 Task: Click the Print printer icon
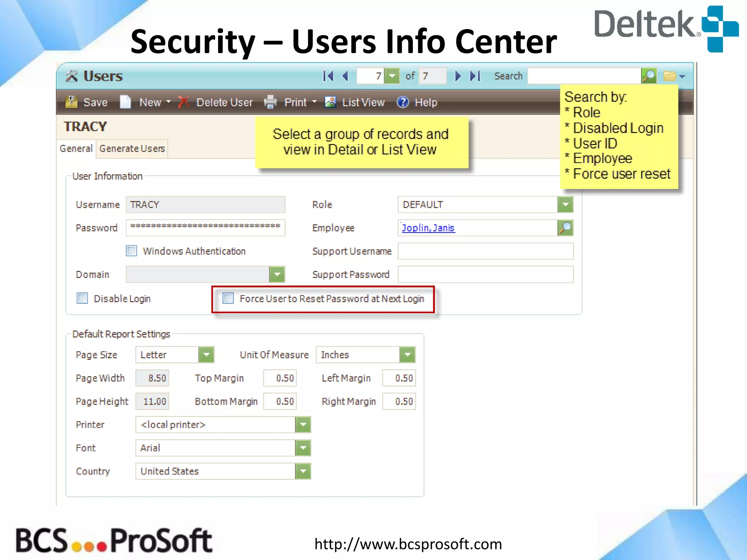[270, 102]
